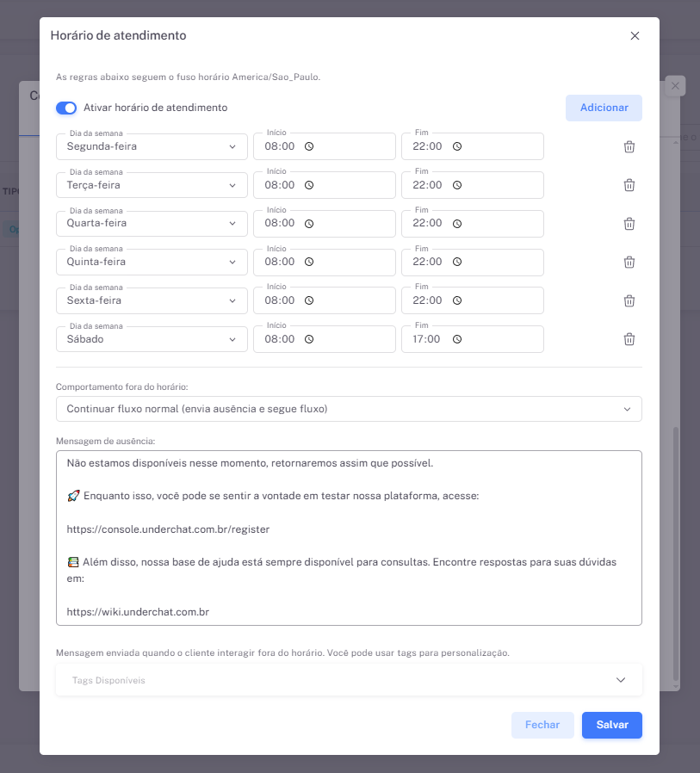The image size is (700, 773).
Task: Click inside the Mensagem de ausência text area
Action: tap(349, 538)
